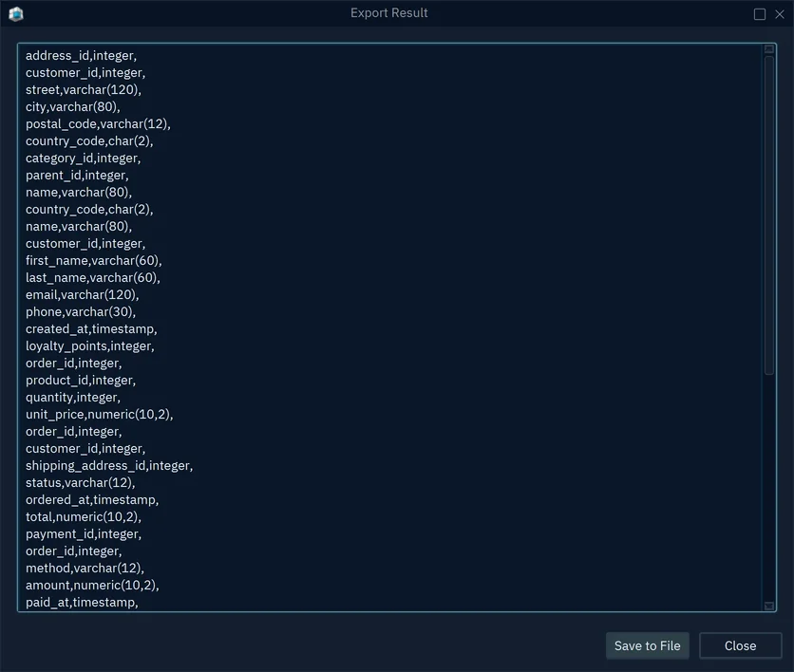Image resolution: width=794 pixels, height=672 pixels.
Task: Close the dialog with the Close button
Action: coord(740,645)
